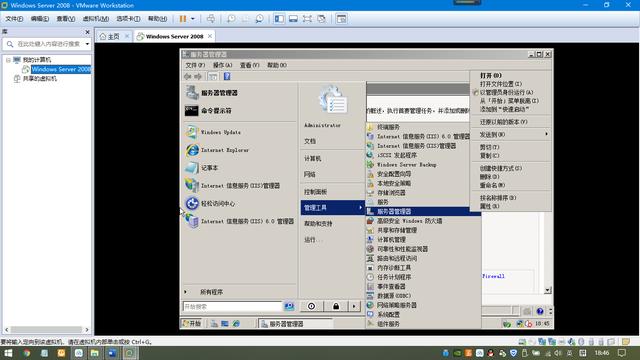Toggle the thumbnail bar view icon
The image size is (640, 360).
pos(293,19)
